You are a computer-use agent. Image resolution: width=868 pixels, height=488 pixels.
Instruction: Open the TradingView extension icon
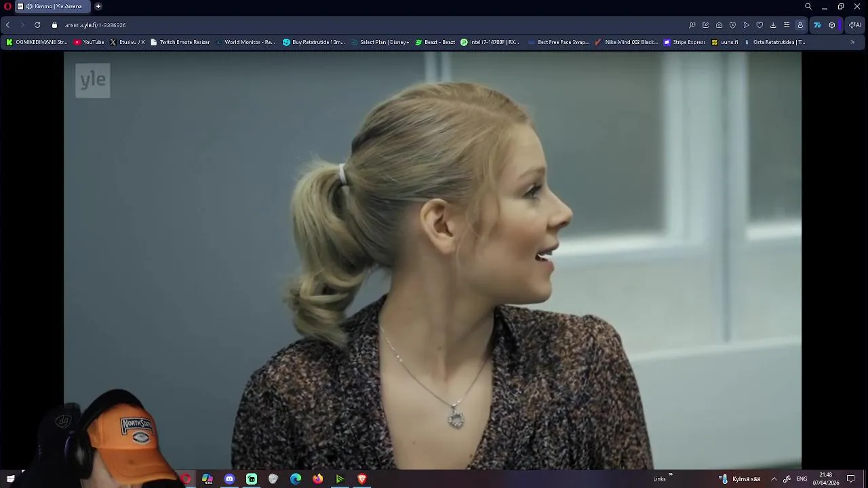(x=817, y=25)
